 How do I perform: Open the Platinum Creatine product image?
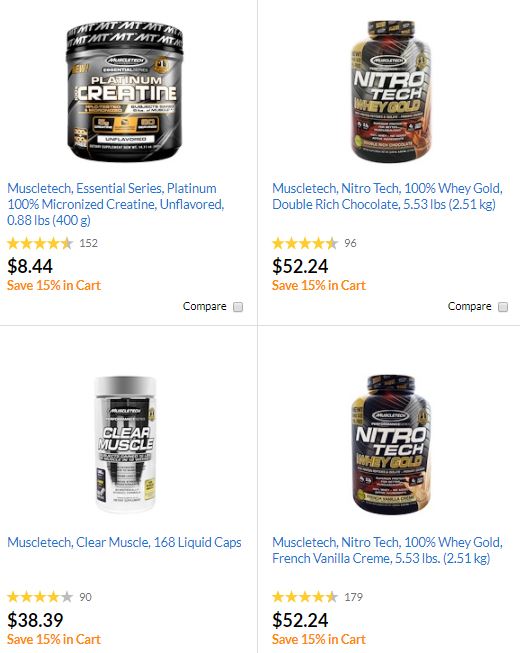pos(124,91)
